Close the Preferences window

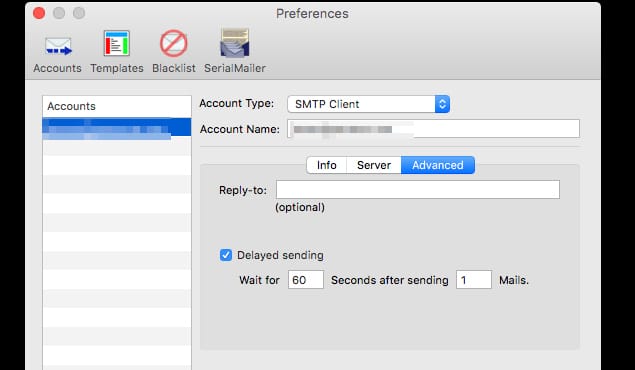[x=39, y=13]
